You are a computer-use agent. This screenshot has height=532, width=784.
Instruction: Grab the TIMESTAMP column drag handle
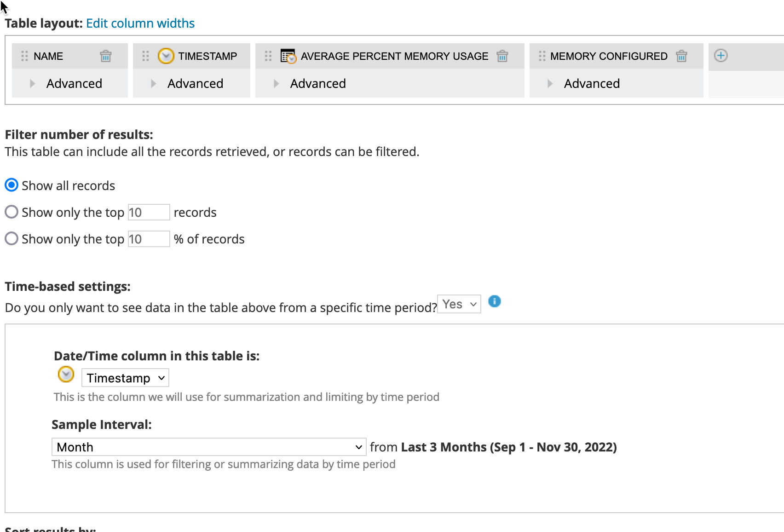click(x=146, y=56)
